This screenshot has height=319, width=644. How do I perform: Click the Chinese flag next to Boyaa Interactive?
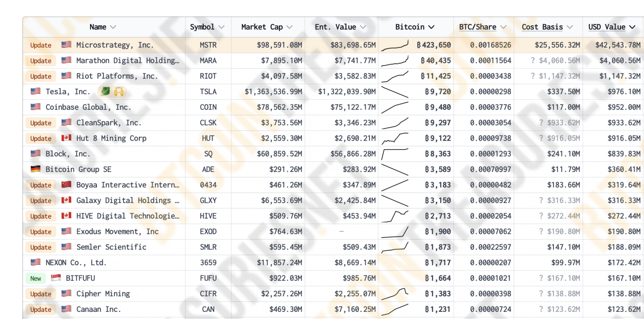click(66, 185)
